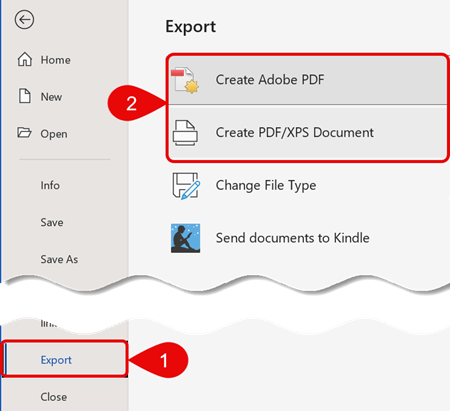The width and height of the screenshot is (450, 411).
Task: Select Change File Type option
Action: pos(266,186)
